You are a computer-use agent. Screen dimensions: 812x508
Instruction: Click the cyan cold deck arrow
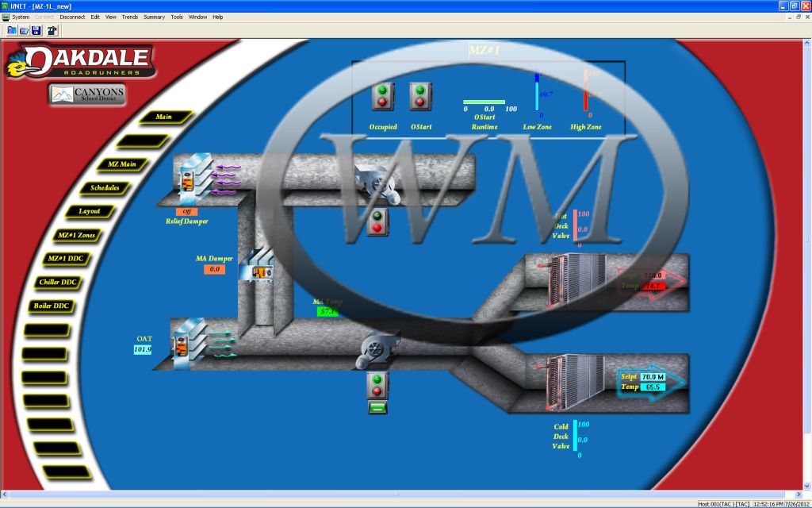click(653, 383)
